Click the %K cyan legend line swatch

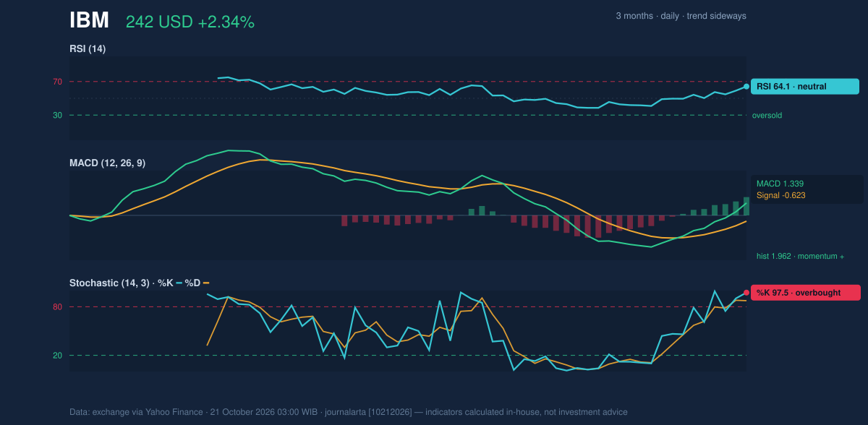tap(179, 283)
